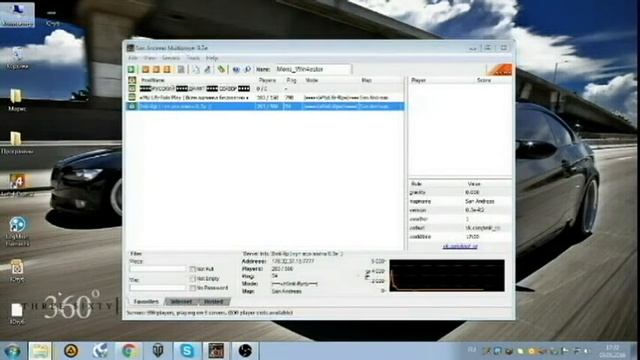Open the File menu
The image size is (640, 360).
pyautogui.click(x=133, y=58)
